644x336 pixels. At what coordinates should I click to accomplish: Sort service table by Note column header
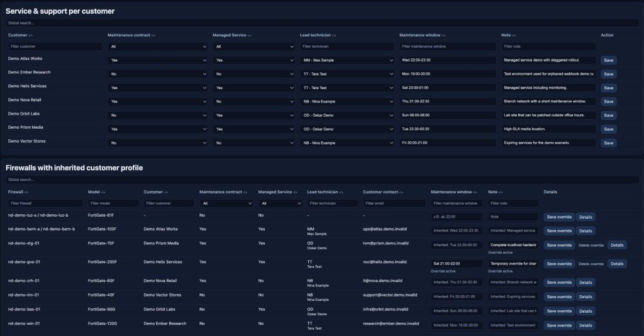tap(508, 35)
